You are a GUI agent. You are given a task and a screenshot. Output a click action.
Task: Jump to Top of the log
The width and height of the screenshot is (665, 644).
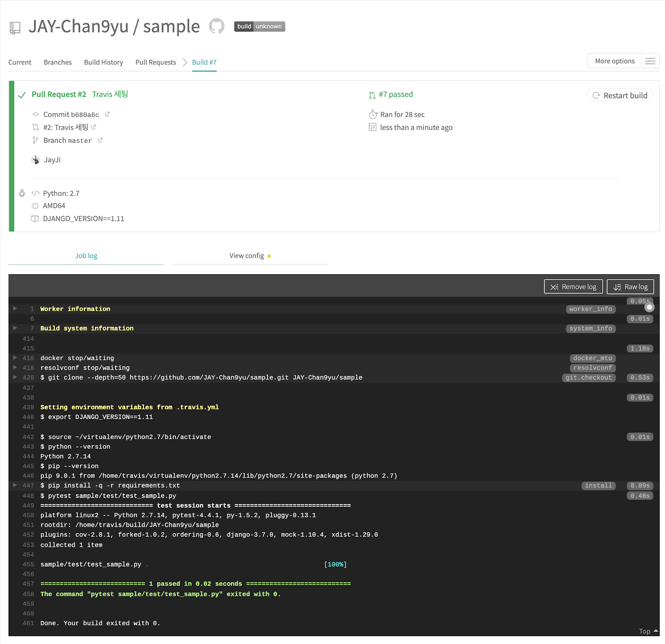(x=648, y=631)
